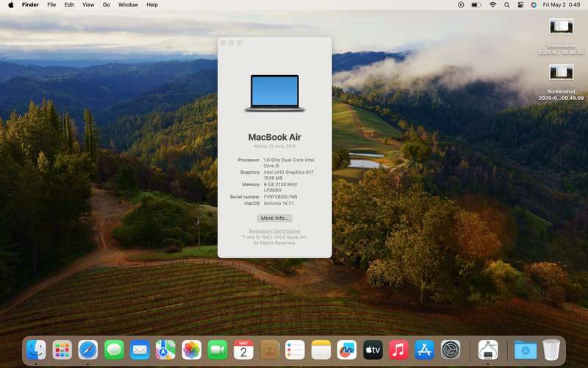Click the macOS label
Screen dimensions: 588x368
pyautogui.click(x=251, y=203)
